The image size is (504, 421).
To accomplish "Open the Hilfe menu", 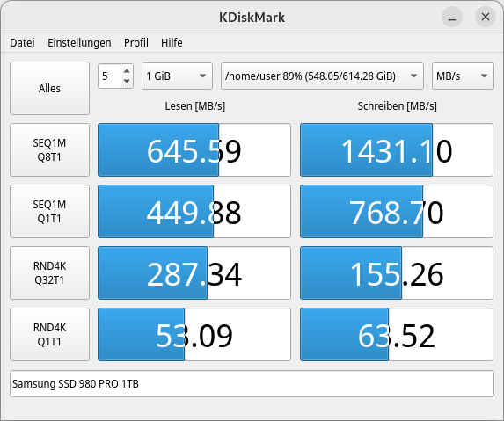I will tap(172, 43).
